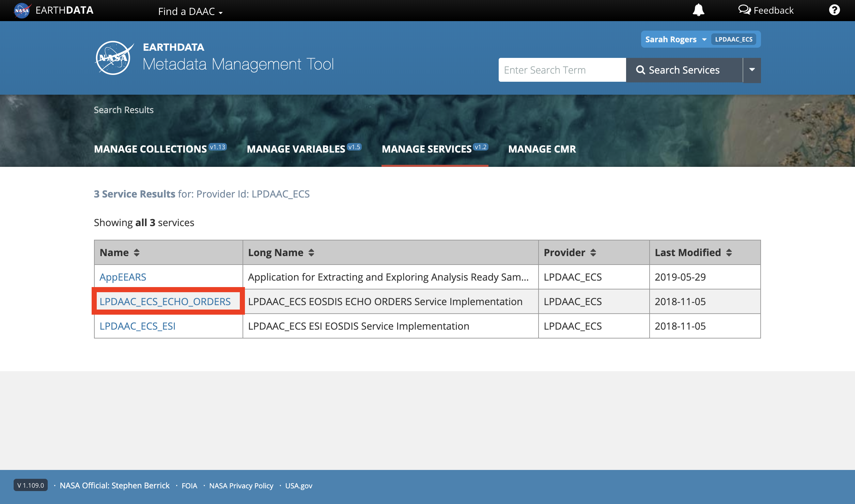The width and height of the screenshot is (855, 504).
Task: Click the LPDAAC_ECS provider badge
Action: tap(734, 40)
